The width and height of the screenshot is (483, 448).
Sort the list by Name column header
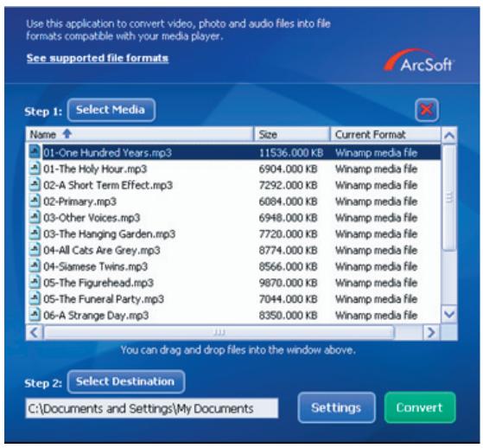[140, 134]
